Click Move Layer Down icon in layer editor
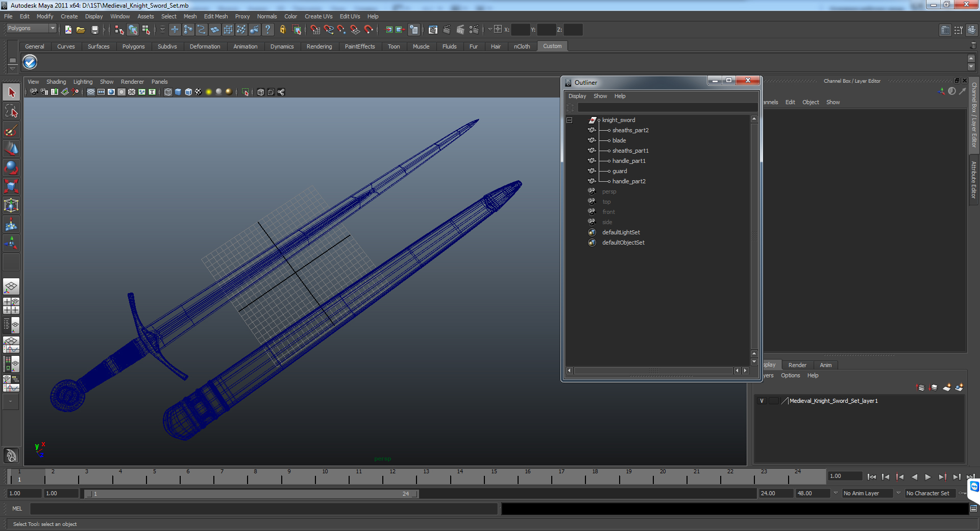 pos(934,388)
